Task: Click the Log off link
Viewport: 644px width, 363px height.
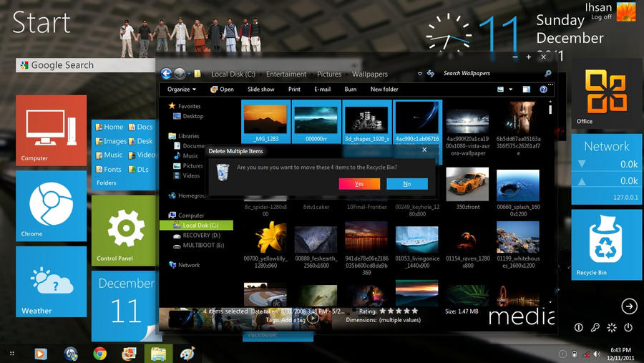Action: 601,17
